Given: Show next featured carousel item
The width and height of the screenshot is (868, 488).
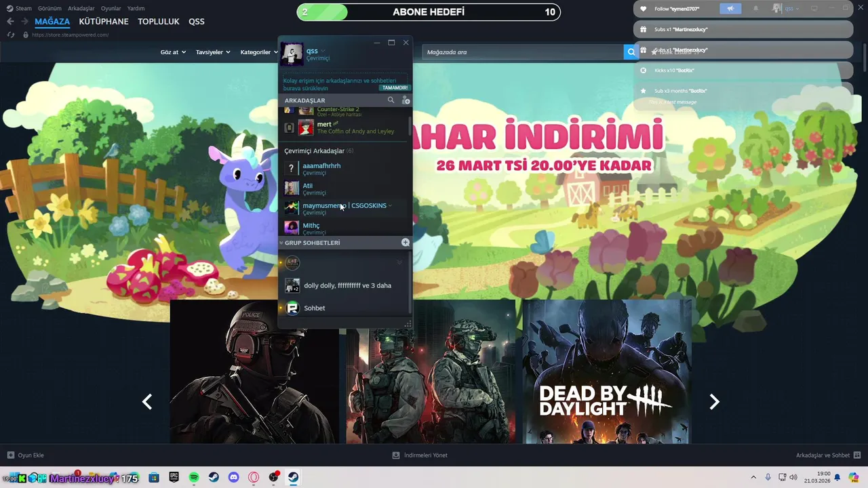Looking at the screenshot, I should pos(714,402).
